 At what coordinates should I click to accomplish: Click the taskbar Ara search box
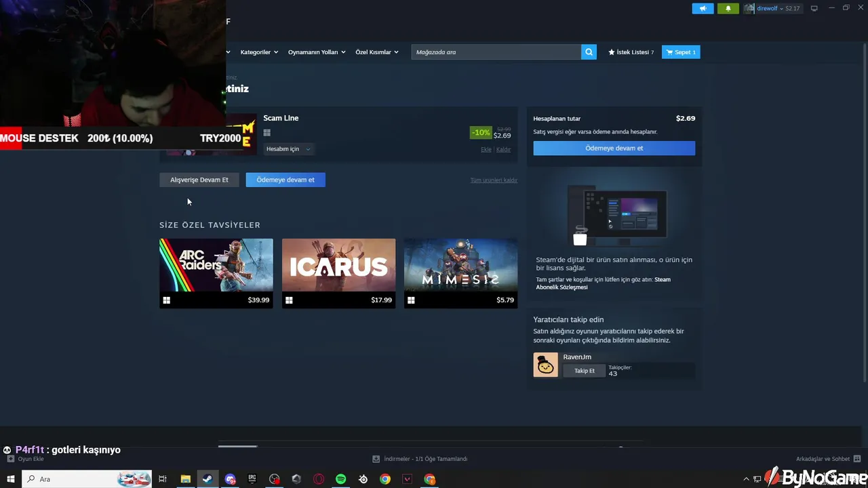coord(86,479)
